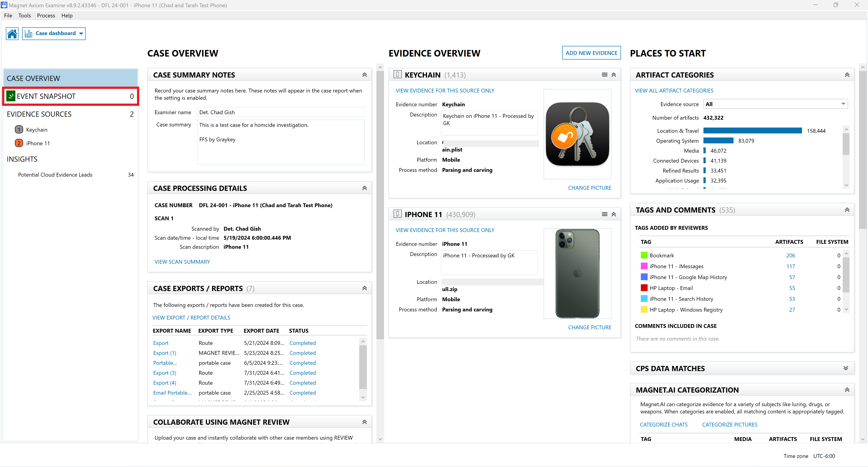
Task: Expand the CPS Data Matches section
Action: click(846, 368)
